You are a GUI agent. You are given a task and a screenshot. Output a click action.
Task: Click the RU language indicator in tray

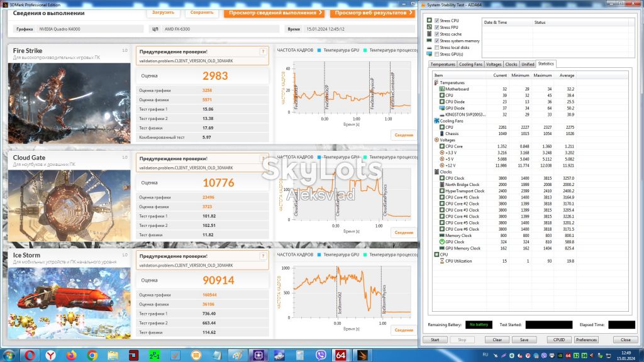click(486, 354)
